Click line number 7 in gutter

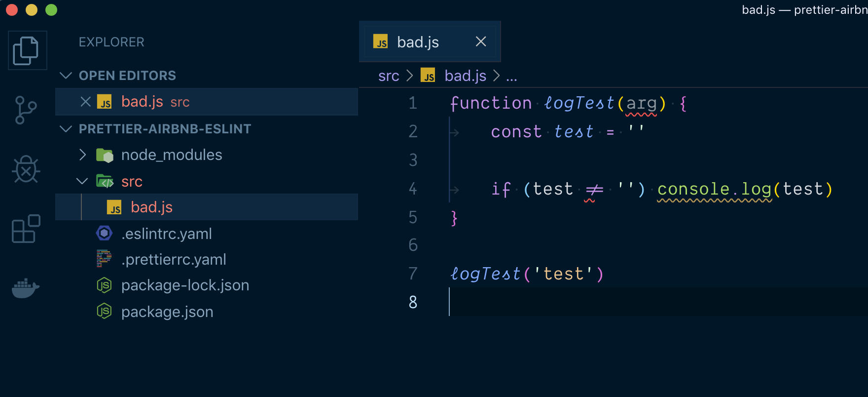coord(413,274)
